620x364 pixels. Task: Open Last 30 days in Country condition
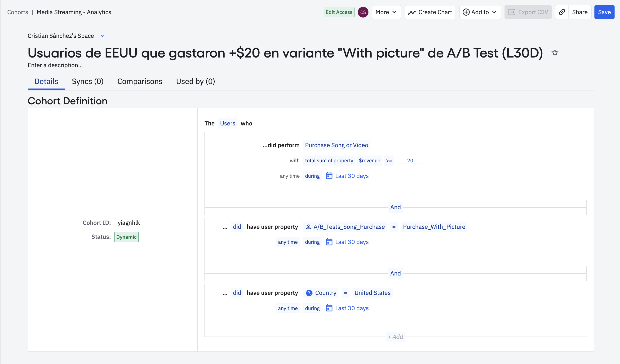click(352, 308)
